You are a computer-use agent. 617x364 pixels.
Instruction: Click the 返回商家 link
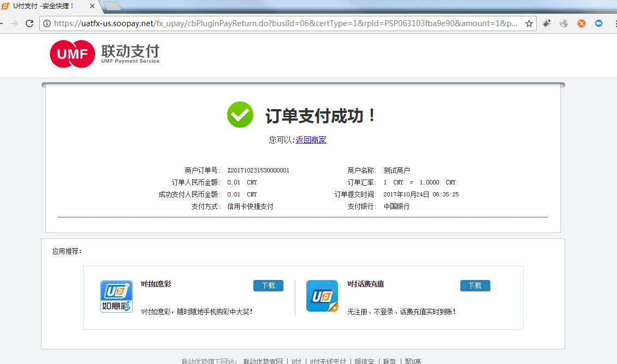[311, 140]
